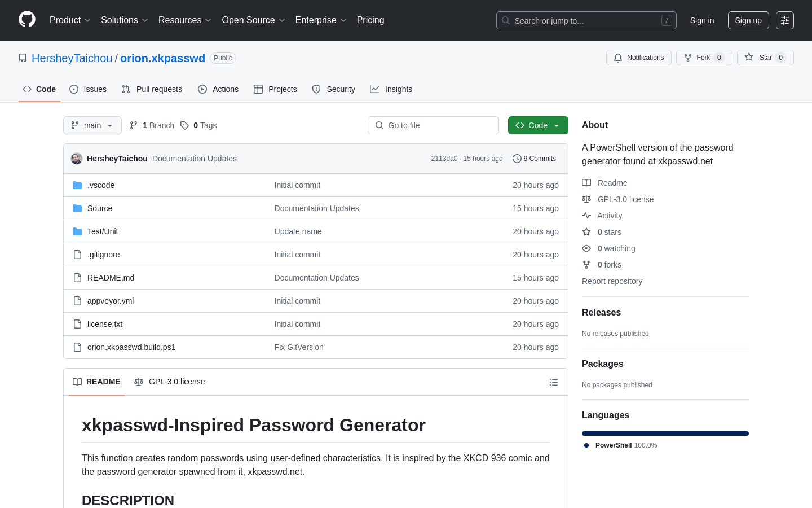Open the Update name commit message
The image size is (812, 508).
click(298, 231)
